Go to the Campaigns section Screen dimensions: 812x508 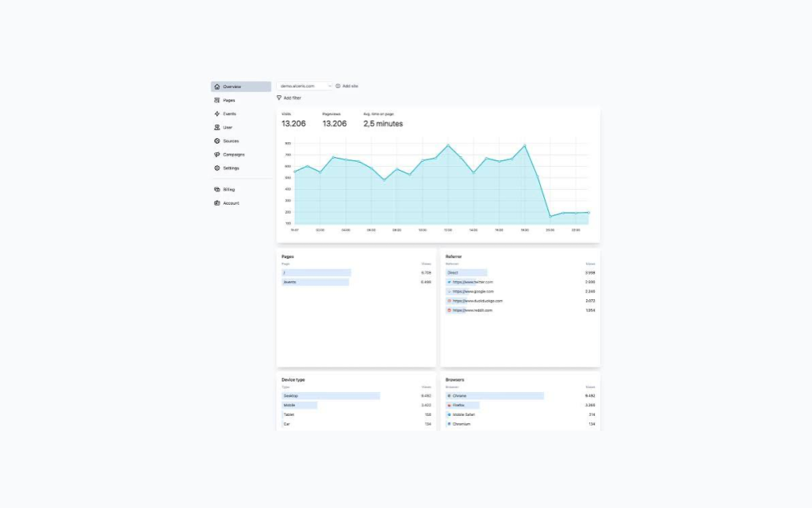[x=241, y=155]
